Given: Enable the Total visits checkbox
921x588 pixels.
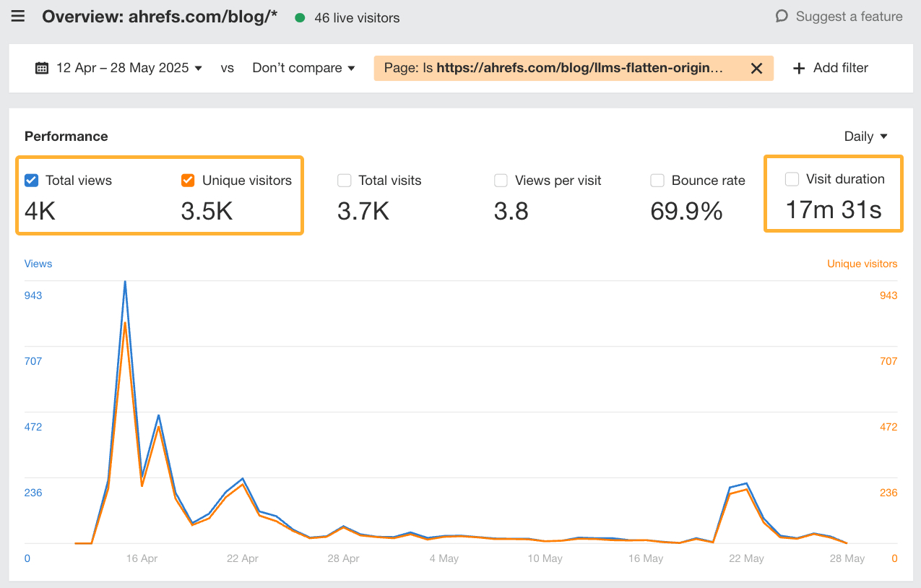Looking at the screenshot, I should (345, 180).
